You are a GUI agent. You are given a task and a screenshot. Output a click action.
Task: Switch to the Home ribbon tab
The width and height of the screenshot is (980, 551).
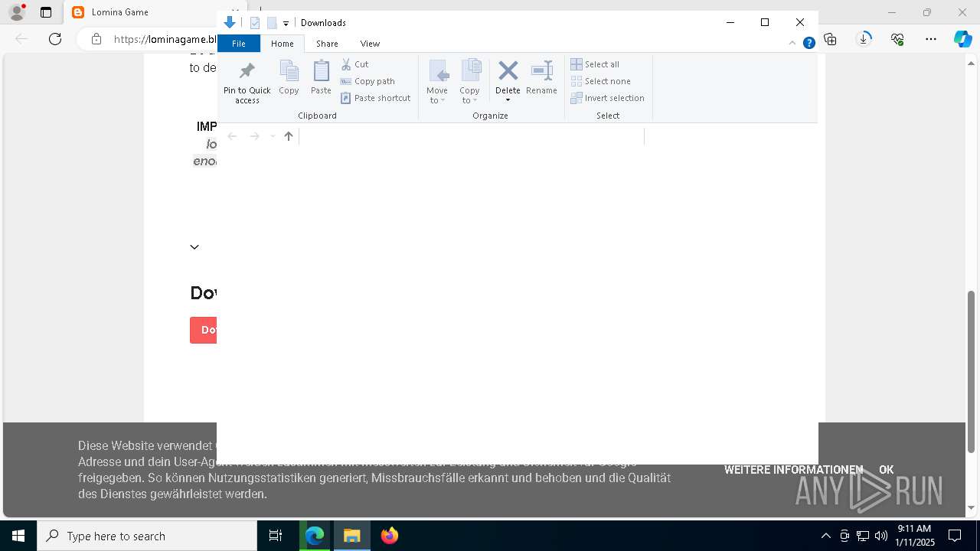click(x=282, y=44)
